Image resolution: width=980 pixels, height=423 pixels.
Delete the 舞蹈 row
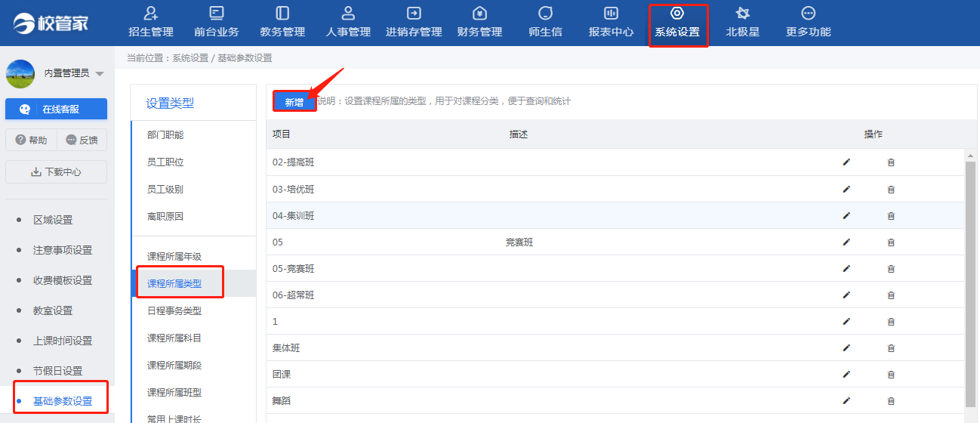click(x=891, y=400)
